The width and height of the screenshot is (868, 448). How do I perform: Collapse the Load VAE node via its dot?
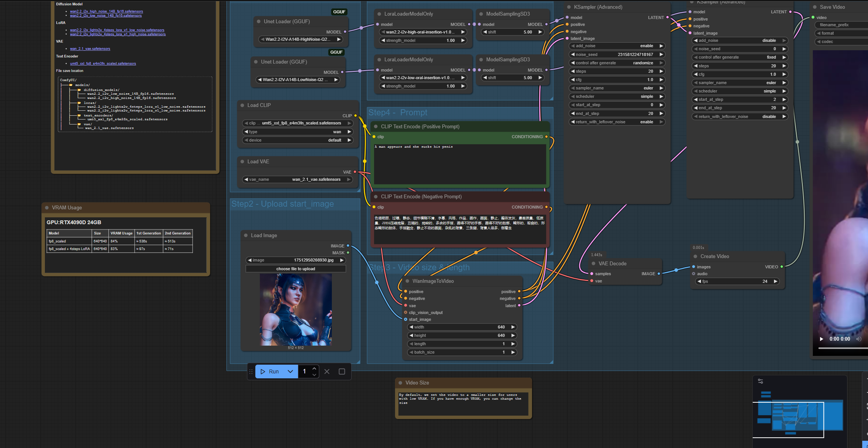pos(242,161)
